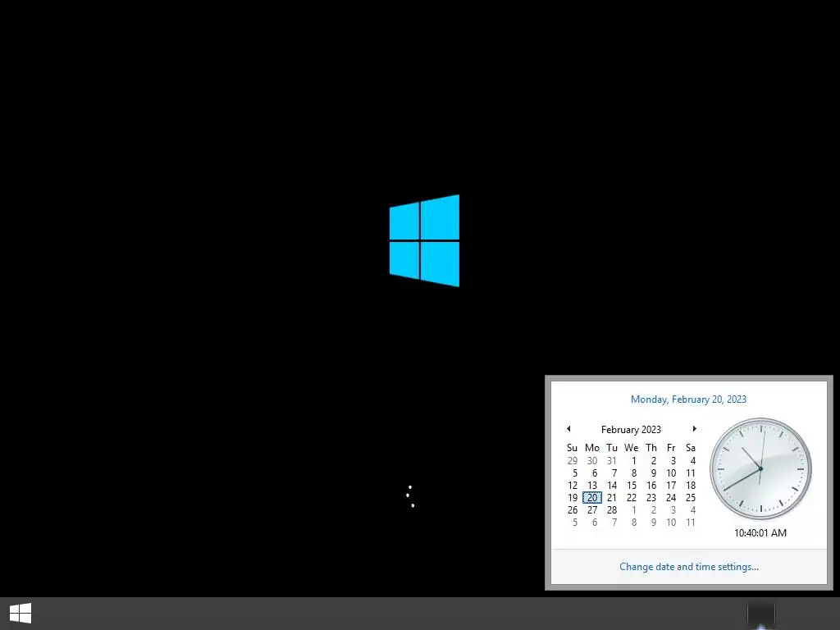Screen dimensions: 840x630
Task: Click the We weekday column header
Action: click(x=631, y=448)
